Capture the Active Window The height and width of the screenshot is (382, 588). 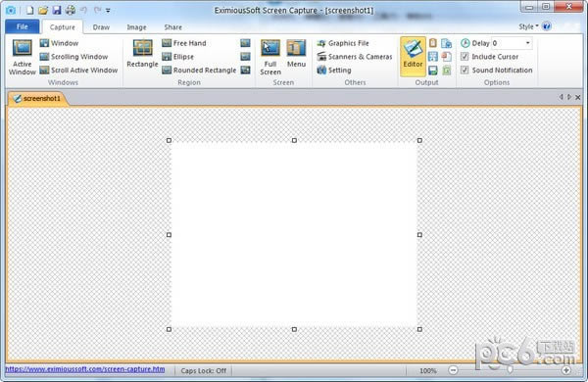click(x=23, y=57)
